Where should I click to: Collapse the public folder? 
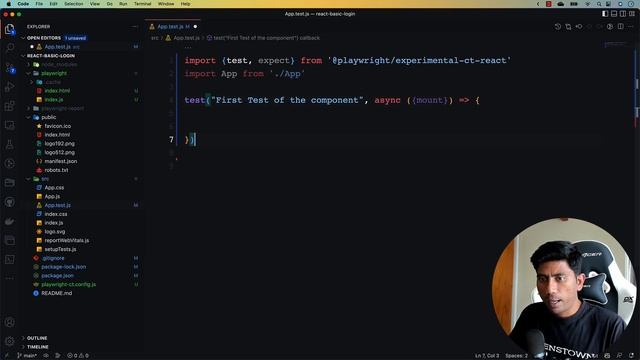click(49, 118)
